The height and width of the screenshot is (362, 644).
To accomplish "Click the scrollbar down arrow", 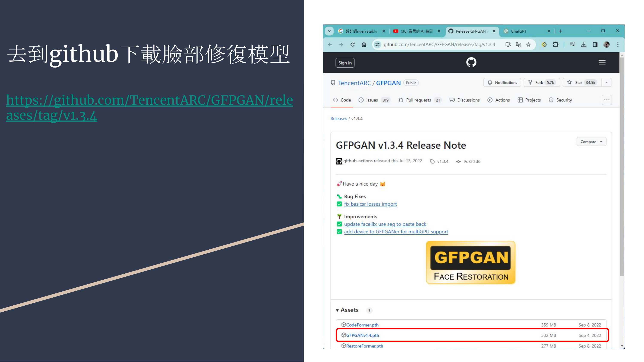I will pyautogui.click(x=622, y=346).
